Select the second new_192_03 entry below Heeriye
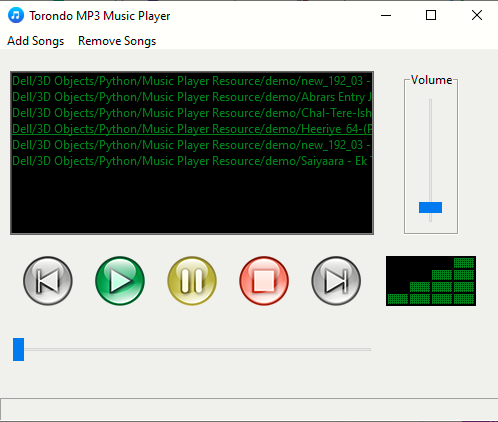 coord(192,145)
